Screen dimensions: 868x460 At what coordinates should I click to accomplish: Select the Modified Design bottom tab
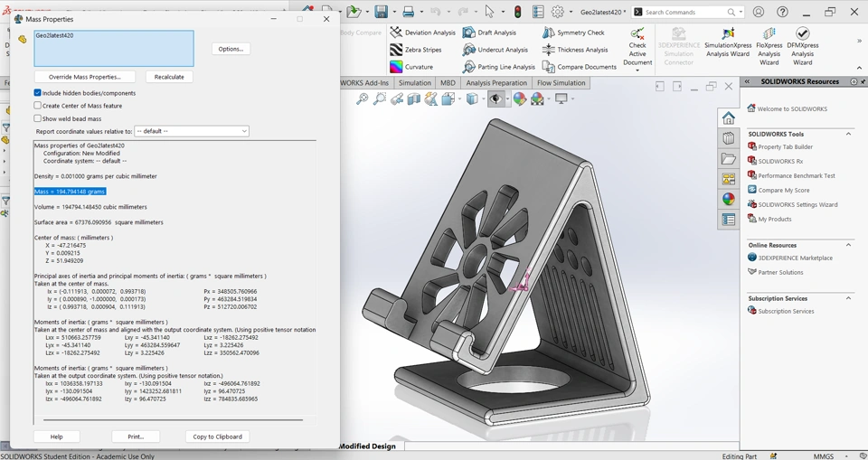(369, 446)
